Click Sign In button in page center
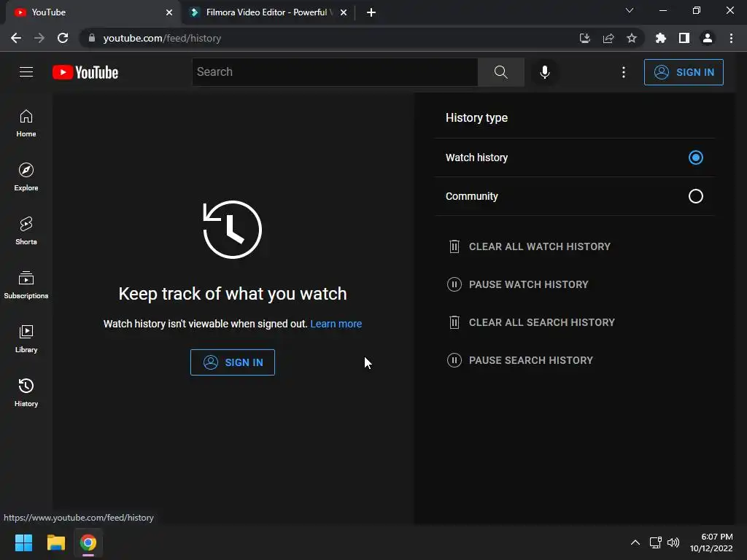The image size is (747, 560). [233, 362]
